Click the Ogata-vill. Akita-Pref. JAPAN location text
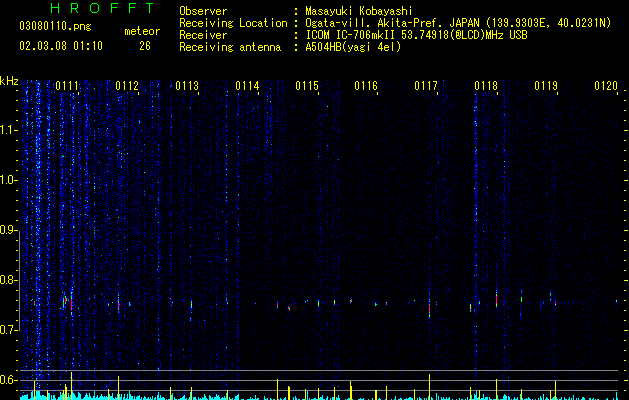The image size is (629, 400). 458,23
